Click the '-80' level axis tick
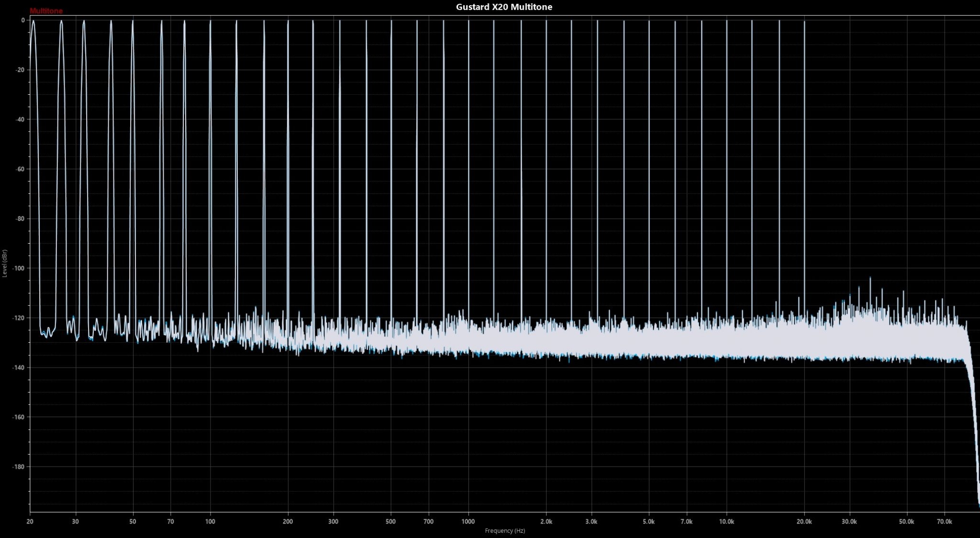This screenshot has width=980, height=538. (x=20, y=219)
